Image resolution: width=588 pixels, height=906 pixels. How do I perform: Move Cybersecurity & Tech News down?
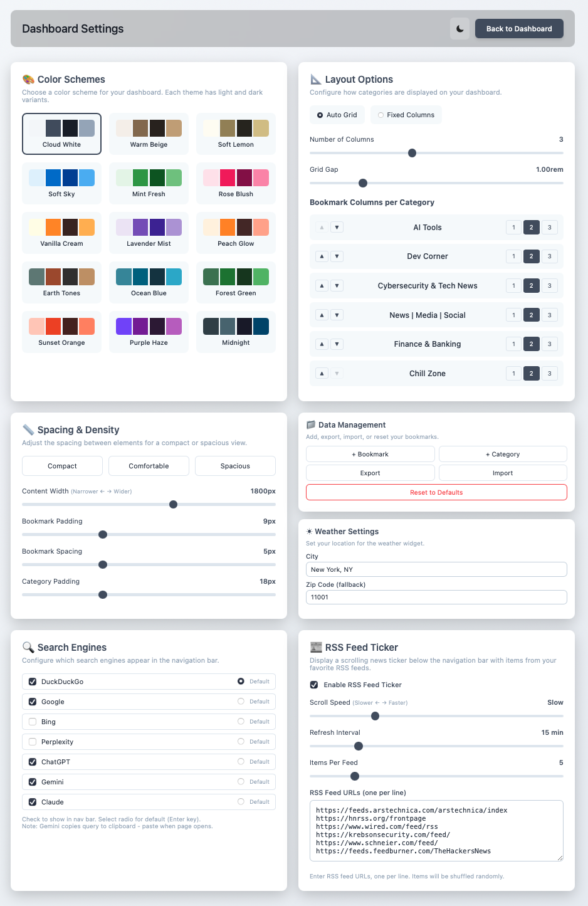pyautogui.click(x=337, y=285)
